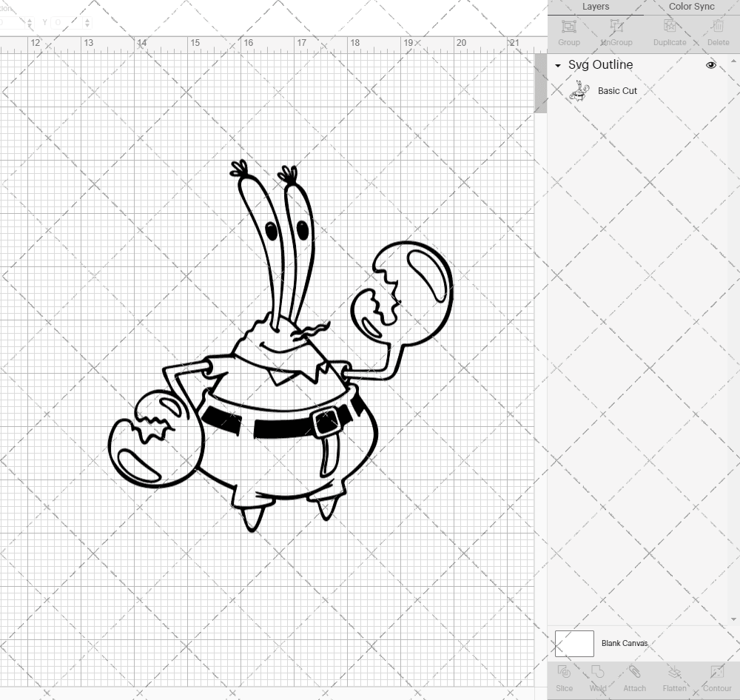Toggle visibility of the Svg Outline layer
This screenshot has width=740, height=700.
pos(710,65)
